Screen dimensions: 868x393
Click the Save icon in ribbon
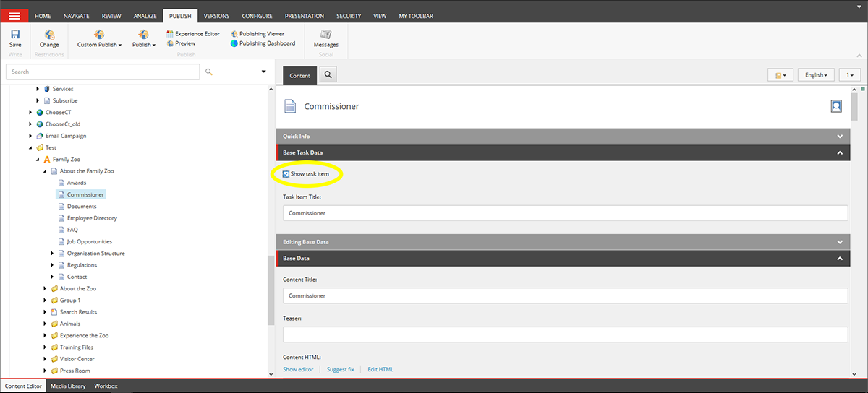pos(15,35)
